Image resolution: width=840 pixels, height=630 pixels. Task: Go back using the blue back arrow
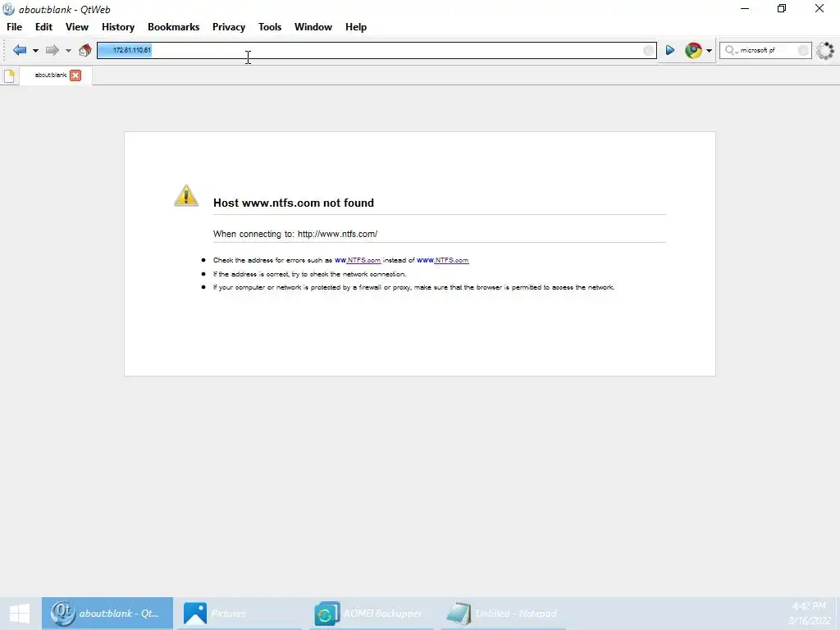pyautogui.click(x=20, y=50)
